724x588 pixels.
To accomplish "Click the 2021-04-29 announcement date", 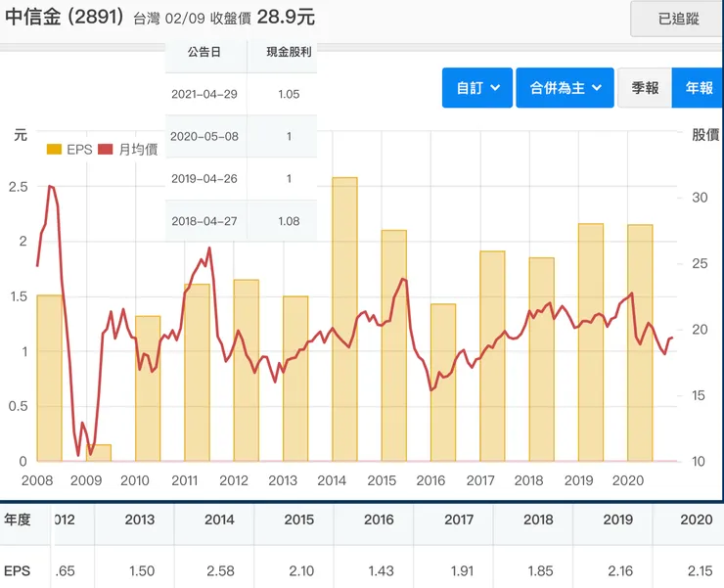I will 204,94.
